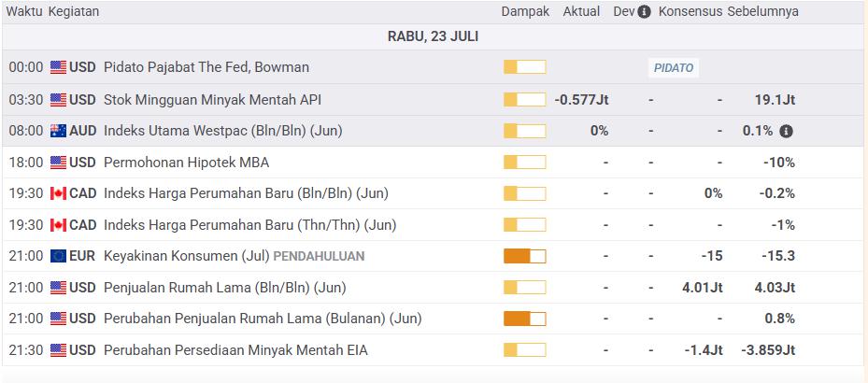Click the info icon next to Dev header
This screenshot has height=383, width=868.
pos(644,11)
